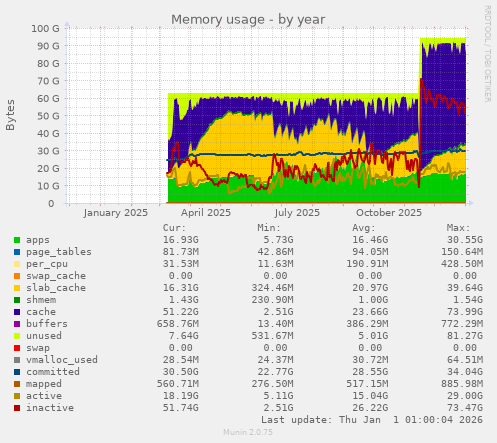Click the navy committed legend swatch

[17, 372]
